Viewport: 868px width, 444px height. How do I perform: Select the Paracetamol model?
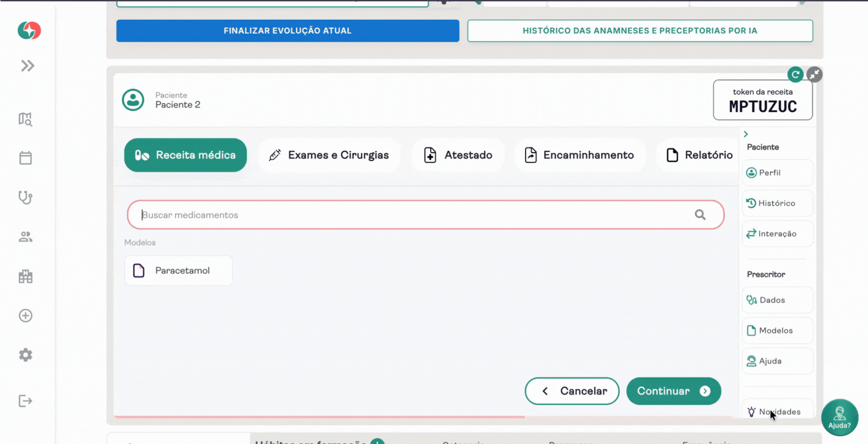pyautogui.click(x=178, y=271)
